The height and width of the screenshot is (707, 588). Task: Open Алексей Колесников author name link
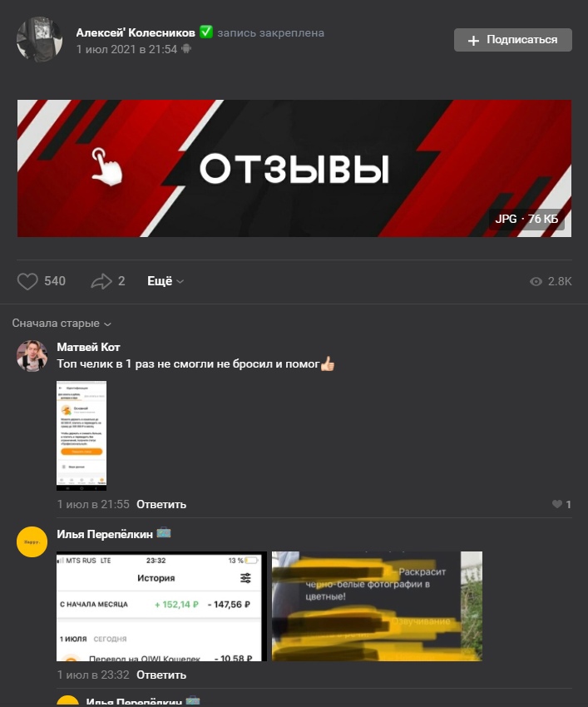click(136, 32)
